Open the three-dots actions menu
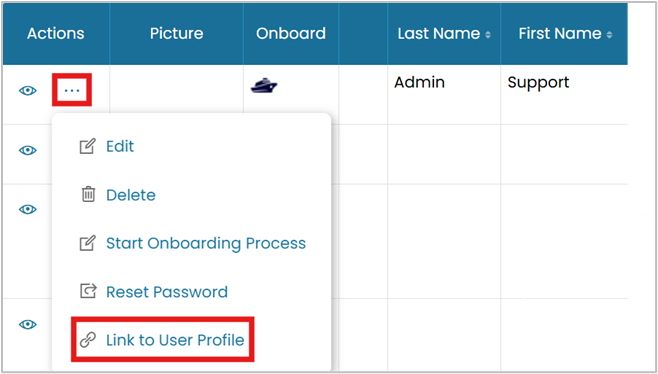 (x=72, y=90)
